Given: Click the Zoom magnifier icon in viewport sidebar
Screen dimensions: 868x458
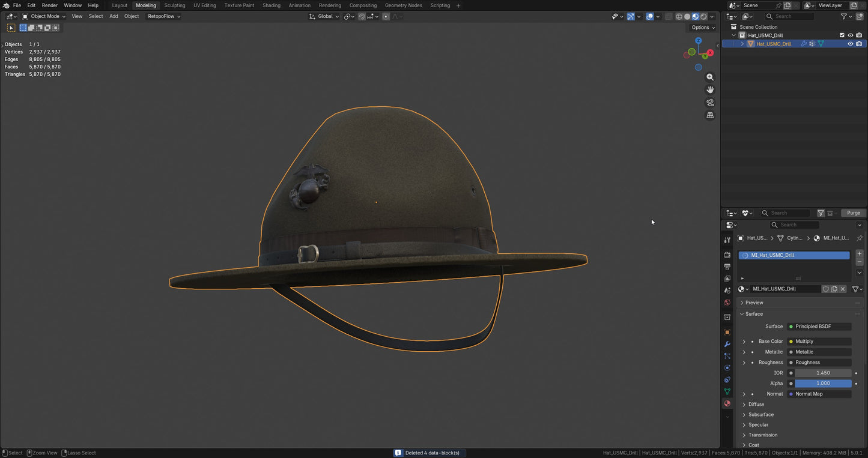Looking at the screenshot, I should tap(710, 77).
